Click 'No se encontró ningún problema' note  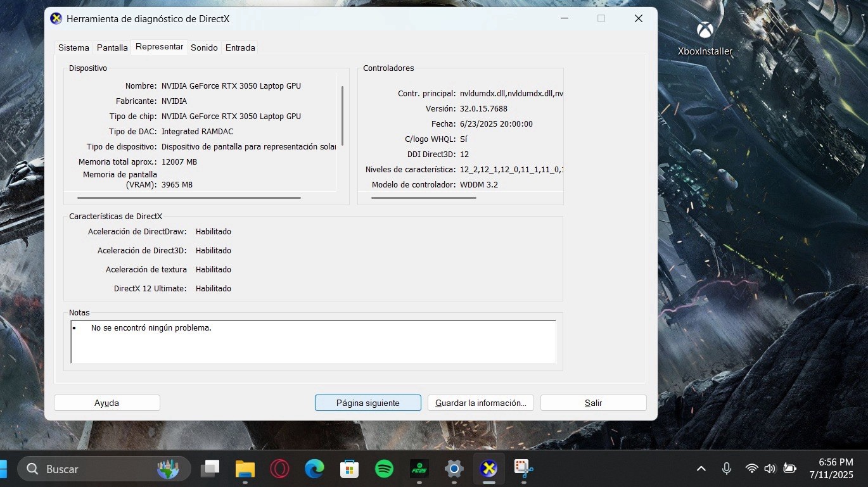click(x=151, y=328)
